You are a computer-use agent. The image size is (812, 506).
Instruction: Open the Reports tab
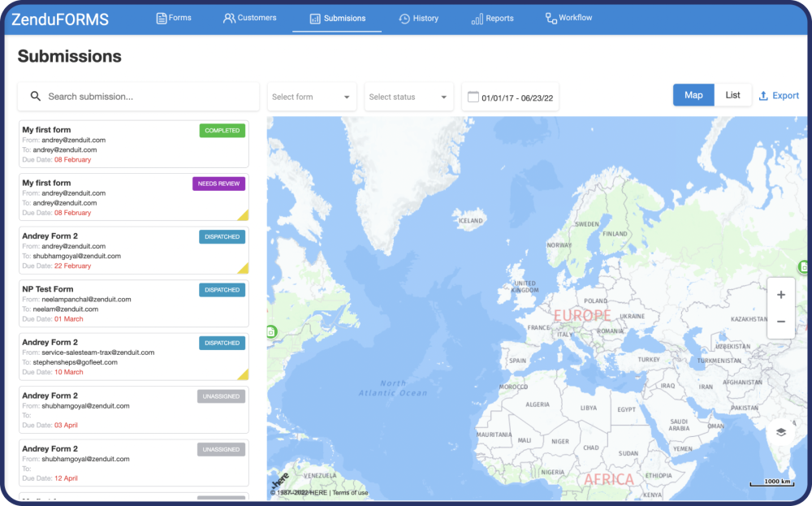(x=492, y=18)
